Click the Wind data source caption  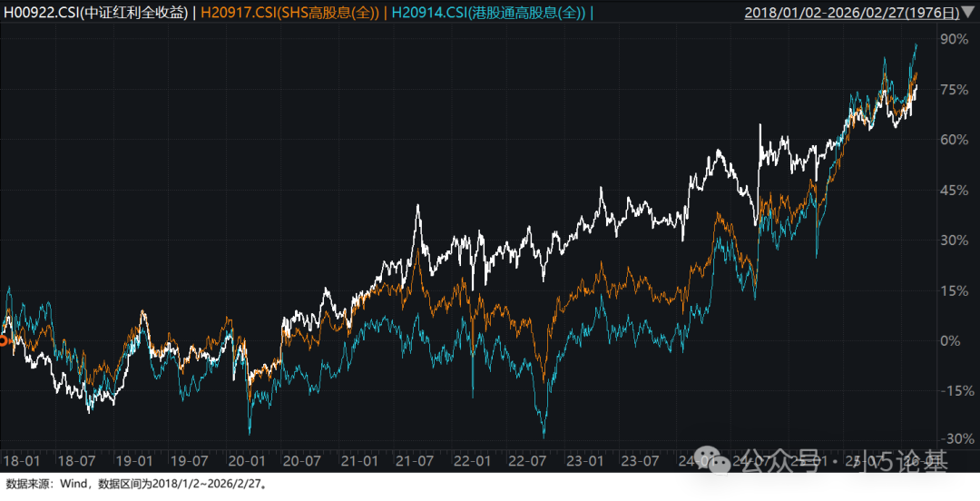tap(136, 485)
